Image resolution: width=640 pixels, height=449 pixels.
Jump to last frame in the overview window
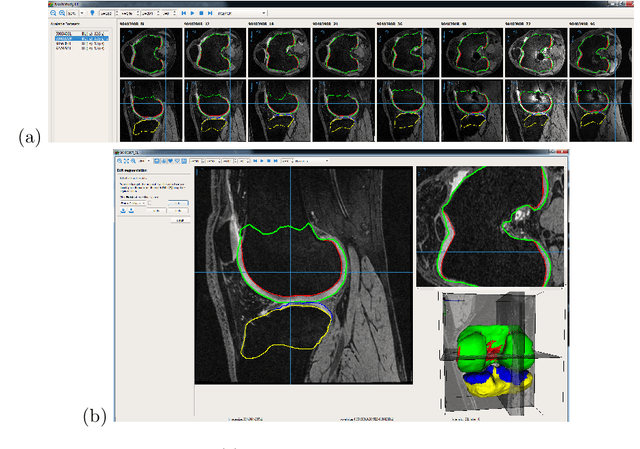210,13
